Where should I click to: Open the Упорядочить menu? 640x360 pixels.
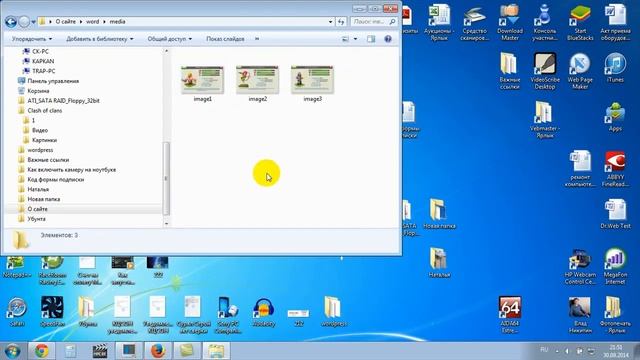pos(32,39)
